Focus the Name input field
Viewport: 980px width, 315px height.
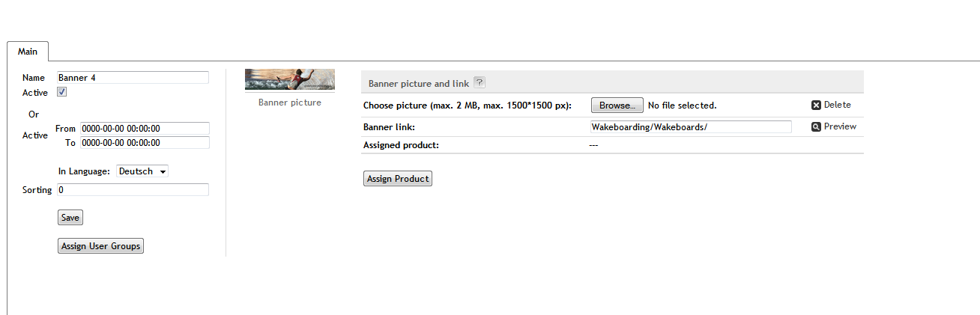coord(133,78)
